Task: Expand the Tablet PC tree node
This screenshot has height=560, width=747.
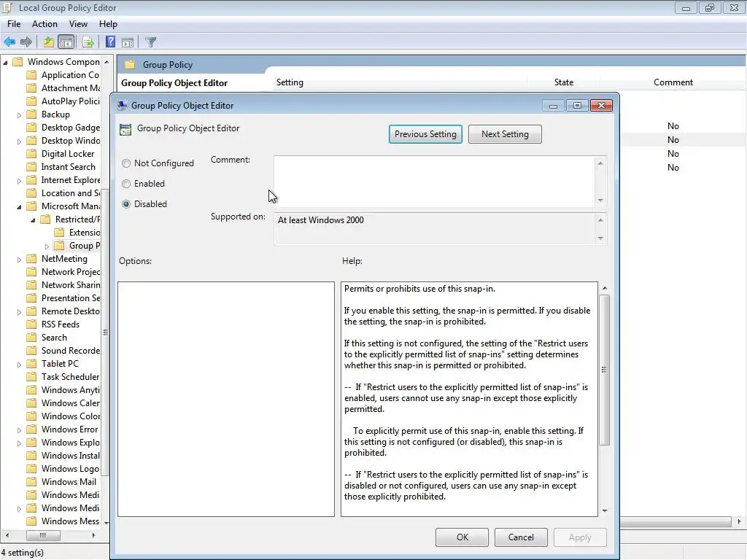Action: coord(19,365)
